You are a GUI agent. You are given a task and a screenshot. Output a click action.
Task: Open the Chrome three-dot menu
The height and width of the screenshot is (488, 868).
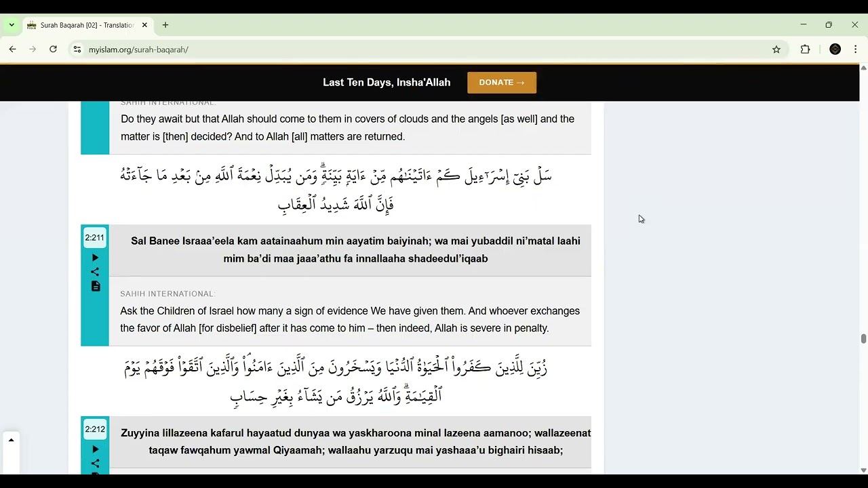point(855,49)
